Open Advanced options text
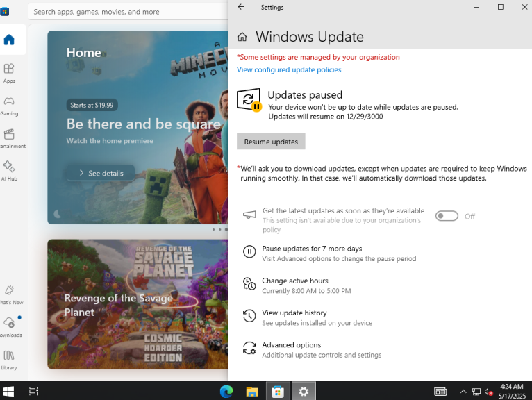This screenshot has height=400, width=532. click(291, 344)
